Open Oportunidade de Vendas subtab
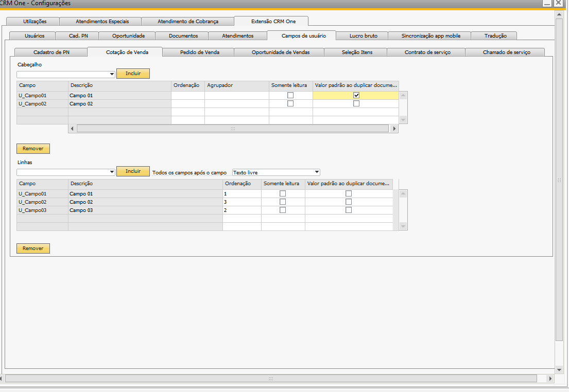Image resolution: width=569 pixels, height=392 pixels. tap(281, 52)
